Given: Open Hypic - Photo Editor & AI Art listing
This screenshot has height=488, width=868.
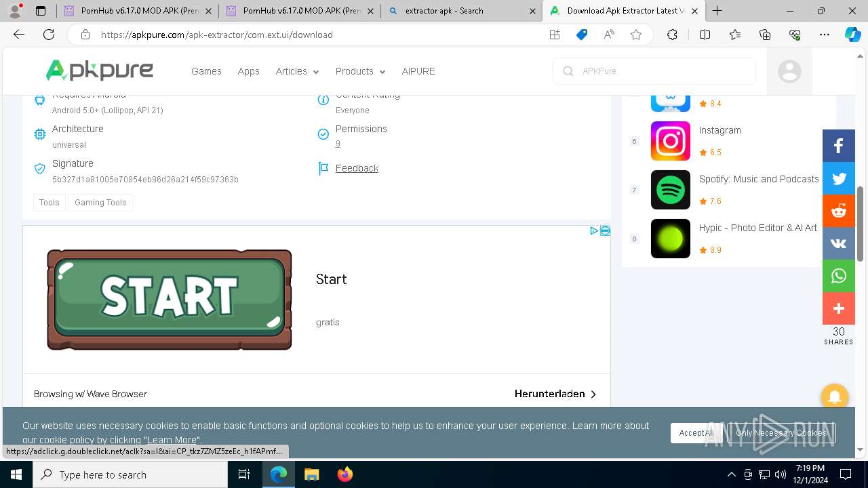Looking at the screenshot, I should [x=758, y=228].
